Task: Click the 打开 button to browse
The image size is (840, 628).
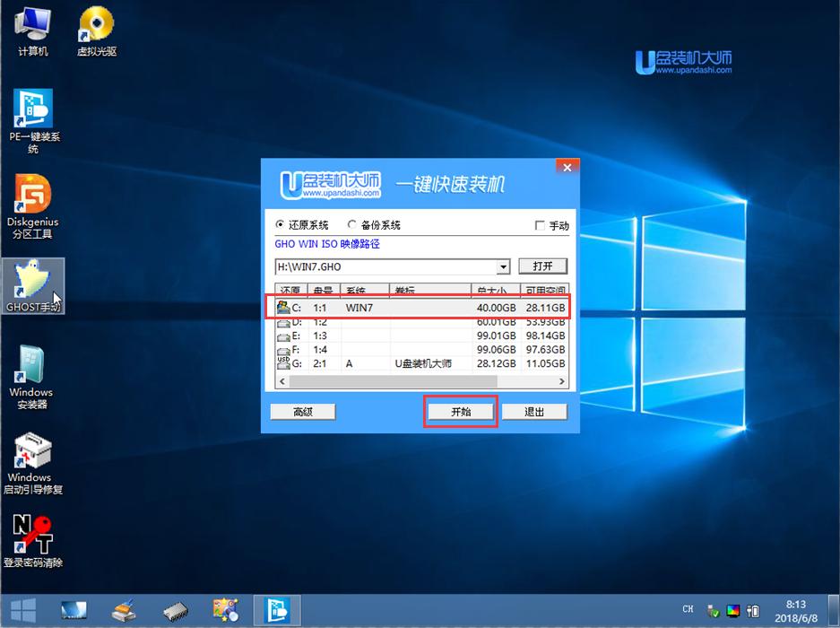Action: click(x=543, y=266)
